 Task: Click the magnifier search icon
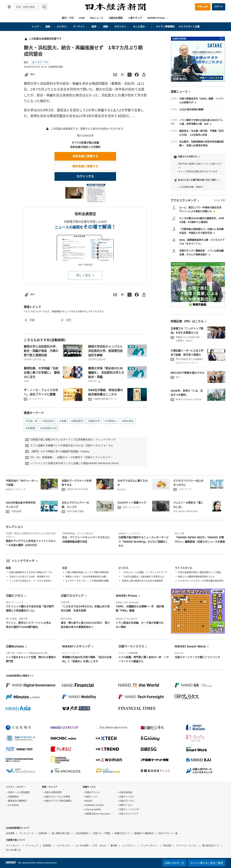(44, 7)
